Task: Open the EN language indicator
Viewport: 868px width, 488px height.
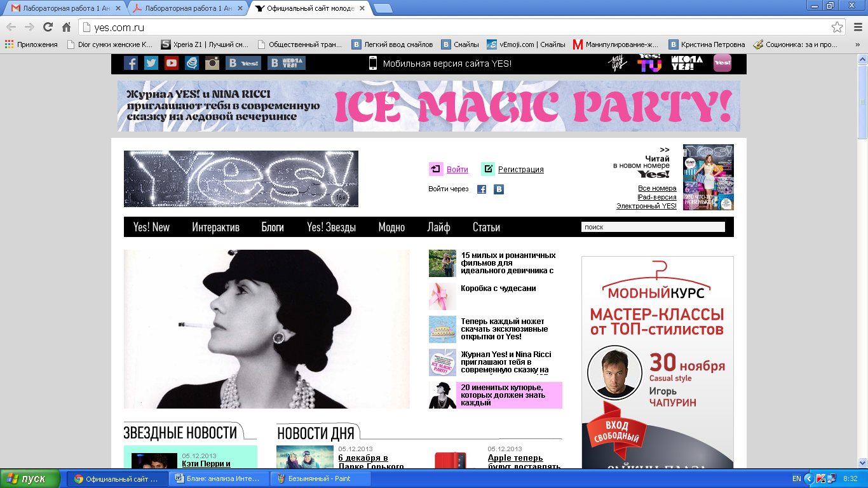Action: tap(796, 478)
